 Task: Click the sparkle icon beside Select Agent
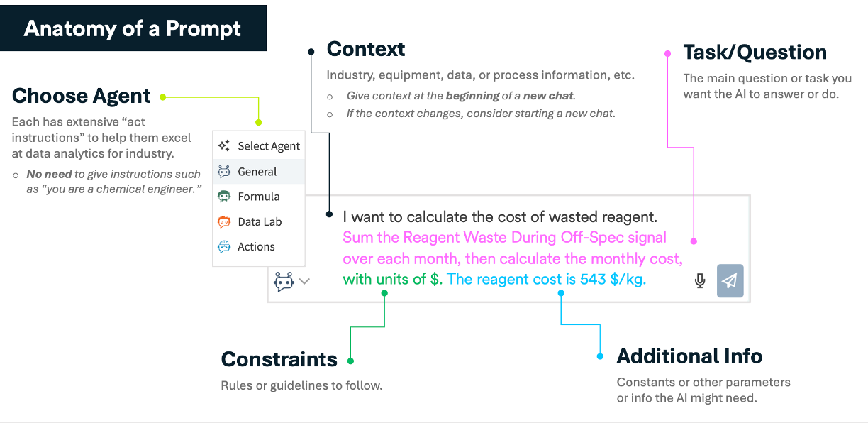coord(224,145)
